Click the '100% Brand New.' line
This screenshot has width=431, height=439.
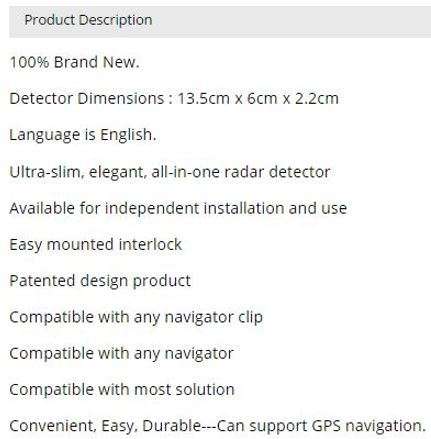click(75, 62)
